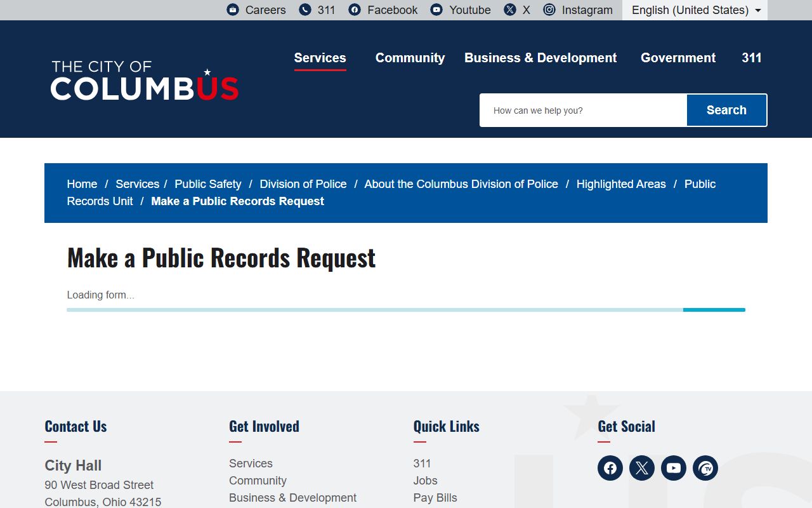Open the Government main menu

678,58
